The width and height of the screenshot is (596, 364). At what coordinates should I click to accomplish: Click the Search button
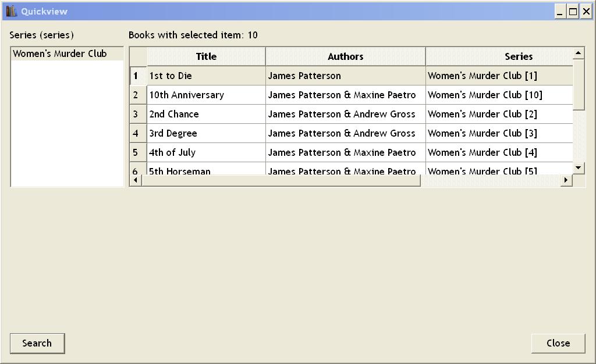(37, 343)
